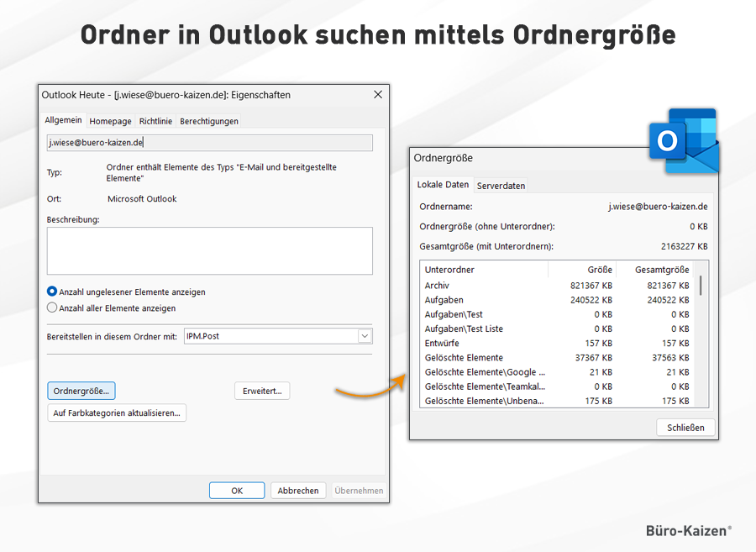
Task: Select the Aufgaben subfolder row
Action: (x=557, y=300)
